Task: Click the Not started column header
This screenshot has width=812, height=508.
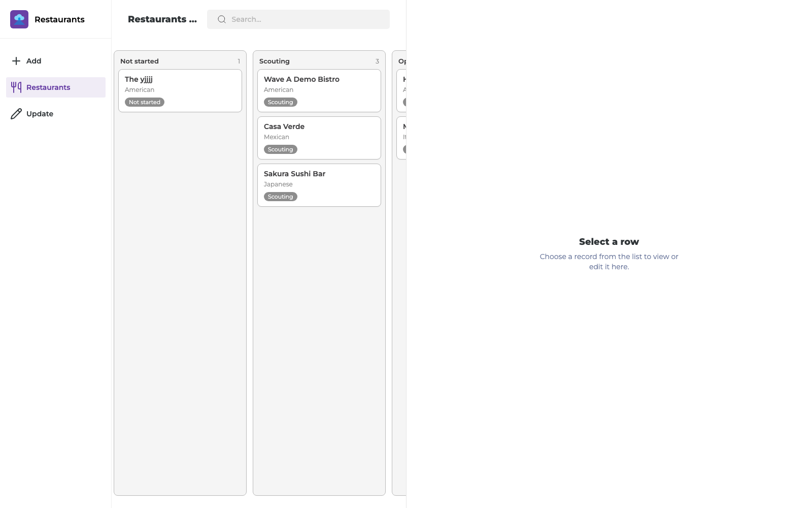Action: coord(140,61)
